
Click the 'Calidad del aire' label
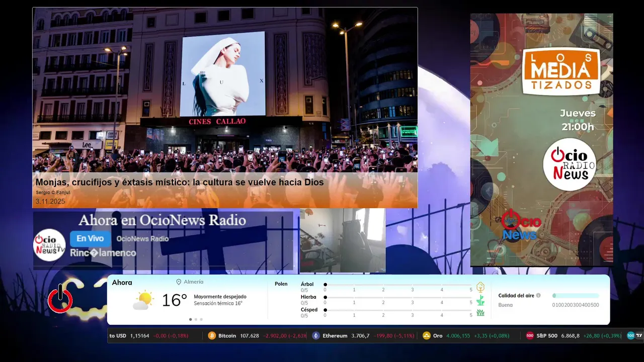tap(516, 296)
